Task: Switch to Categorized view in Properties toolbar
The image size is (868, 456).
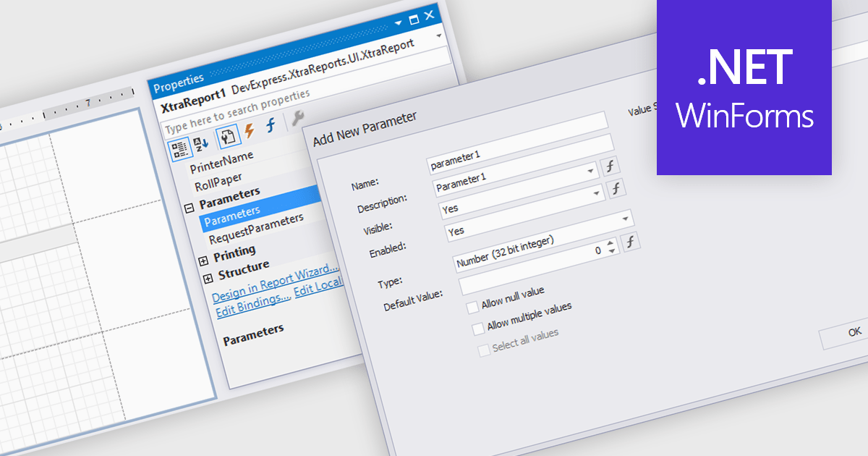Action: (179, 148)
